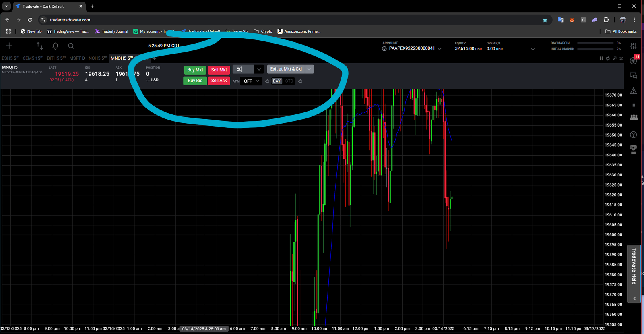Click the Initial Margin progress bar
Image resolution: width=644 pixels, height=334 pixels.
point(595,49)
